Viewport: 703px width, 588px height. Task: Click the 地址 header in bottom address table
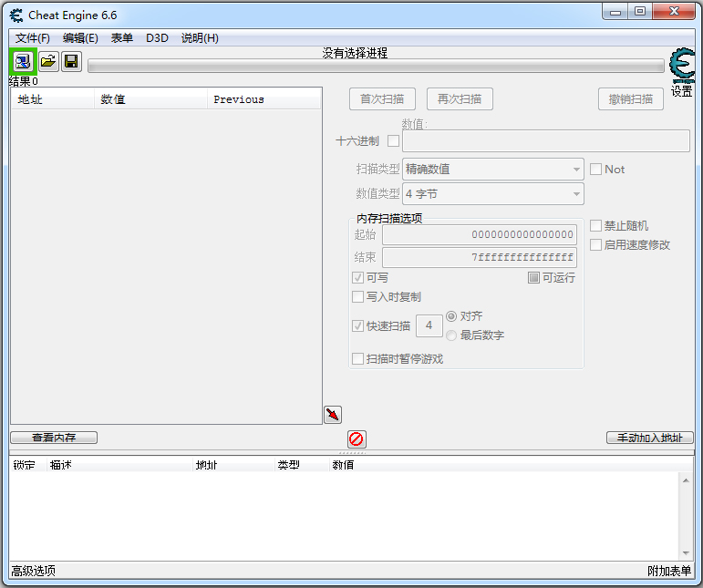pos(233,465)
